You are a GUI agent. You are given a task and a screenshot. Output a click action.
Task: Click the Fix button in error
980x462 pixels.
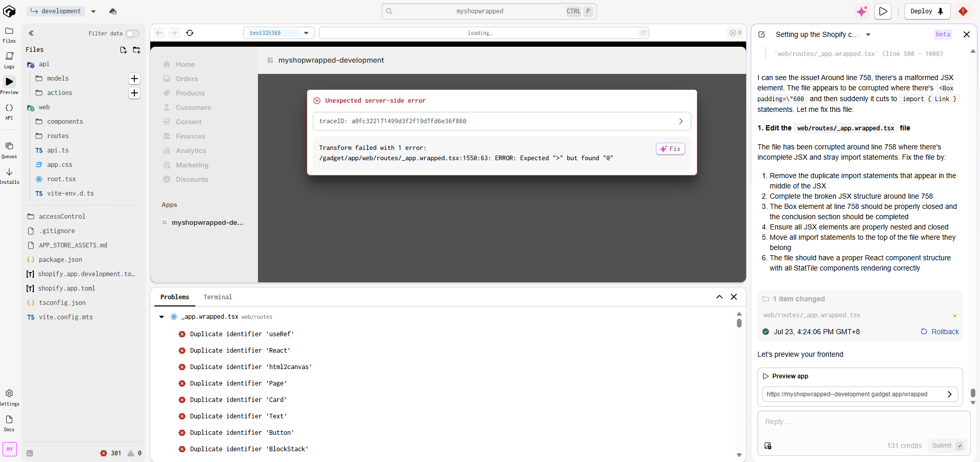click(670, 149)
